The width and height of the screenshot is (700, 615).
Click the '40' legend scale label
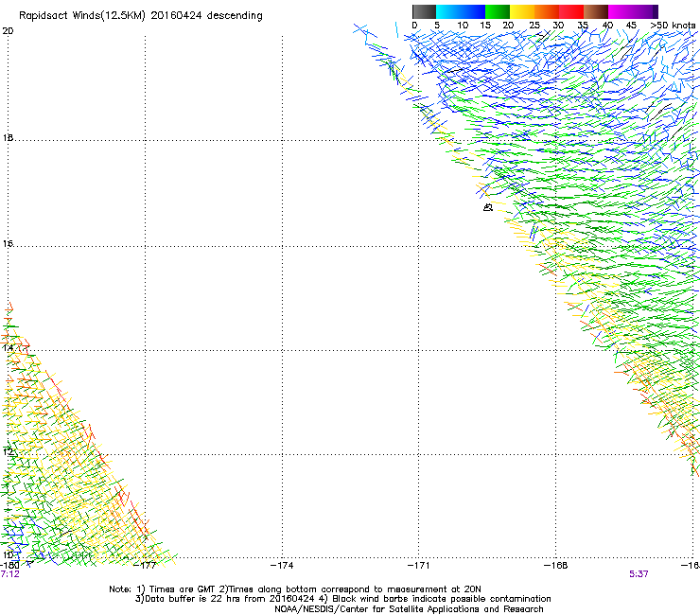coord(607,26)
